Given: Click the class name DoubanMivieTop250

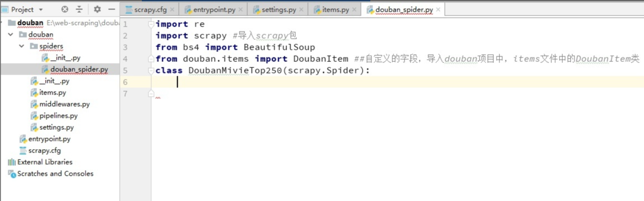Looking at the screenshot, I should click(235, 71).
